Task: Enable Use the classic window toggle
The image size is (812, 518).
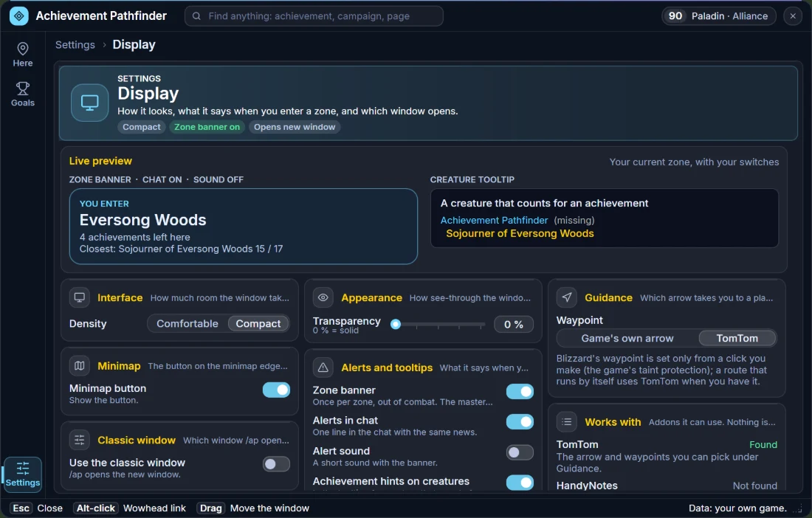Action: 276,464
